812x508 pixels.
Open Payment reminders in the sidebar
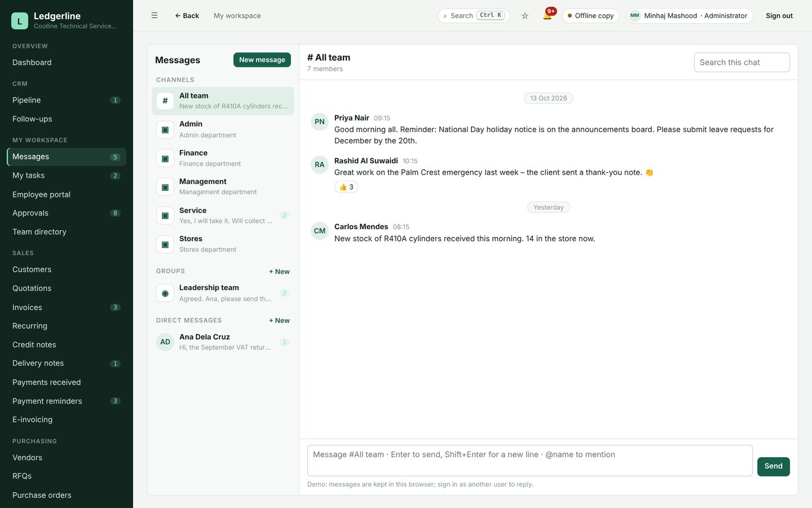[67, 401]
